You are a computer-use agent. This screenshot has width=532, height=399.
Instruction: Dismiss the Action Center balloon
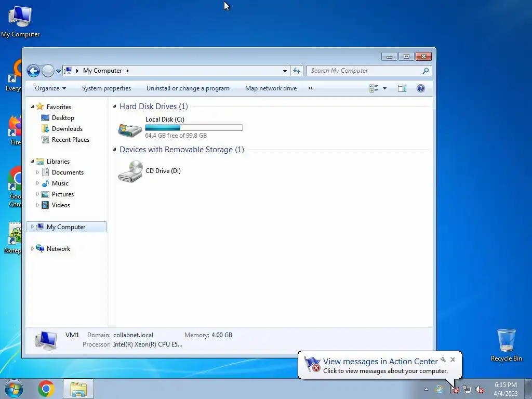453,360
